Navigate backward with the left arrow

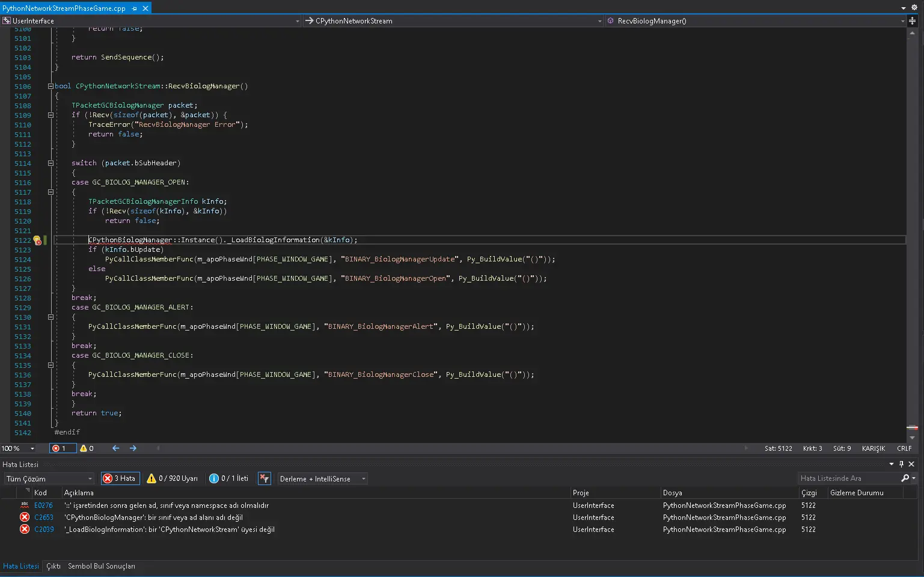tap(116, 448)
